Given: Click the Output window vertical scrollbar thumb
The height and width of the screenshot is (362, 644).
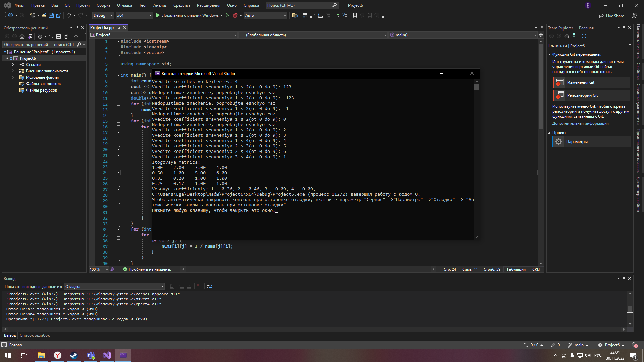Looking at the screenshot, I should 630,309.
